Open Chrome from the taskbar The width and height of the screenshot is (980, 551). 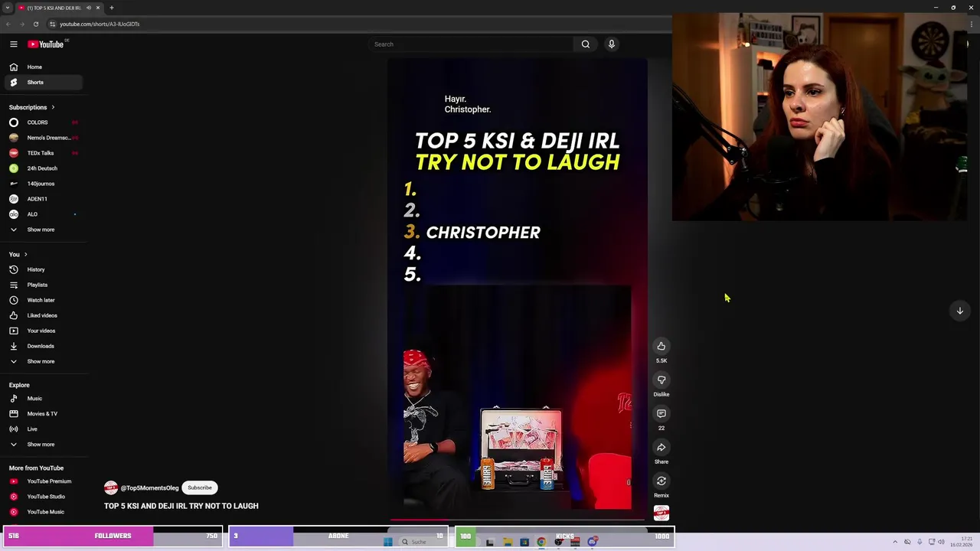click(x=541, y=542)
